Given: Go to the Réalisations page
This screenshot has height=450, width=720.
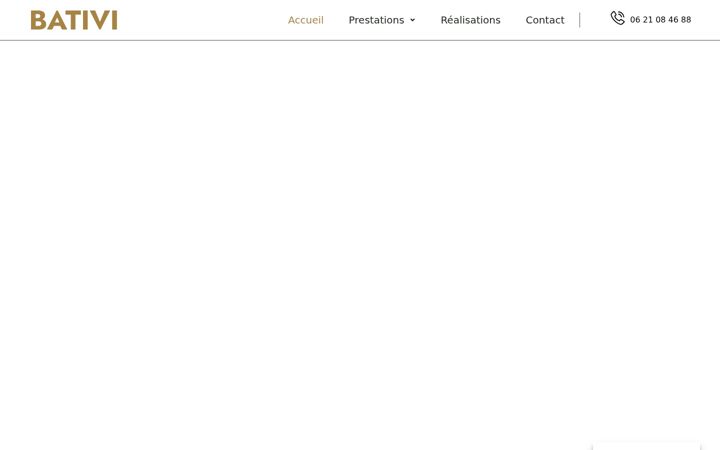Looking at the screenshot, I should 470,20.
